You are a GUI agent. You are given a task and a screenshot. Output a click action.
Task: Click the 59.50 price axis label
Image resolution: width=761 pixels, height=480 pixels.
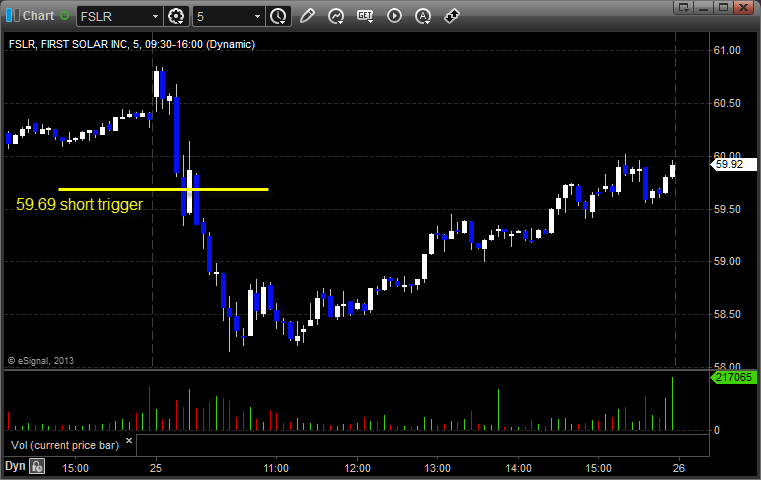[727, 209]
